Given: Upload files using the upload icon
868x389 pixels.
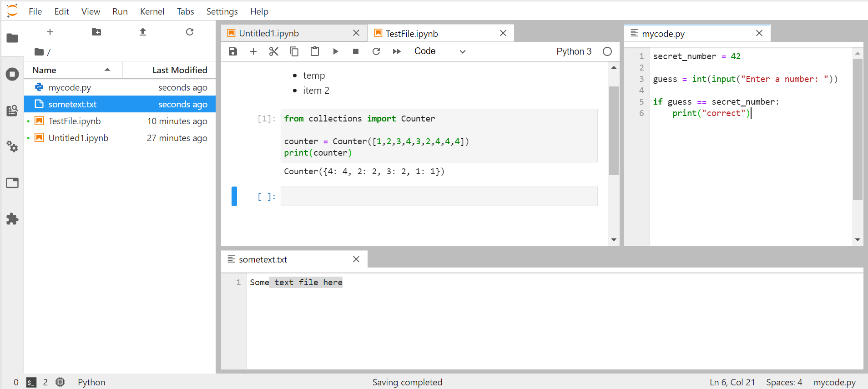Looking at the screenshot, I should 143,32.
